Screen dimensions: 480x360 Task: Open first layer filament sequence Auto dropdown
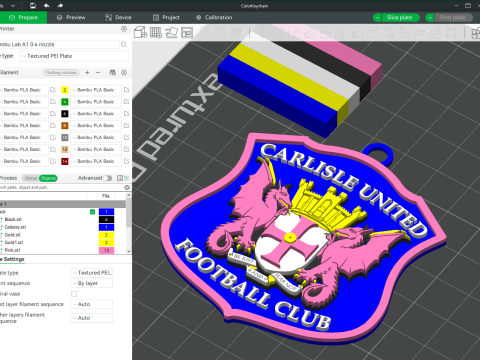(92, 304)
